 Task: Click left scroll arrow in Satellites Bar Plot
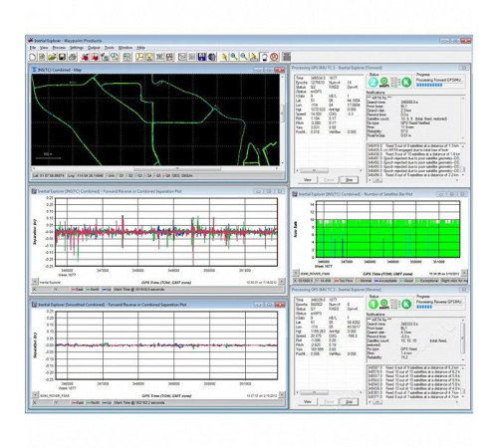pos(296,273)
